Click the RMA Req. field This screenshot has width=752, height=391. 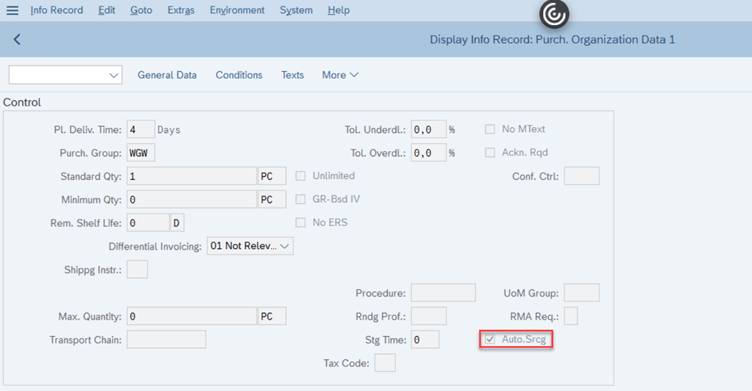point(571,316)
